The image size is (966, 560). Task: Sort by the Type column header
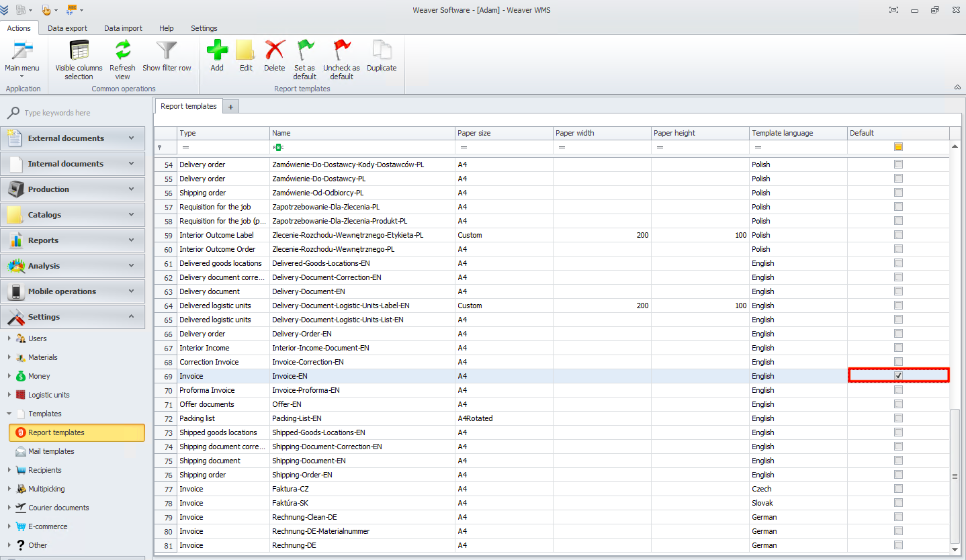pos(224,133)
